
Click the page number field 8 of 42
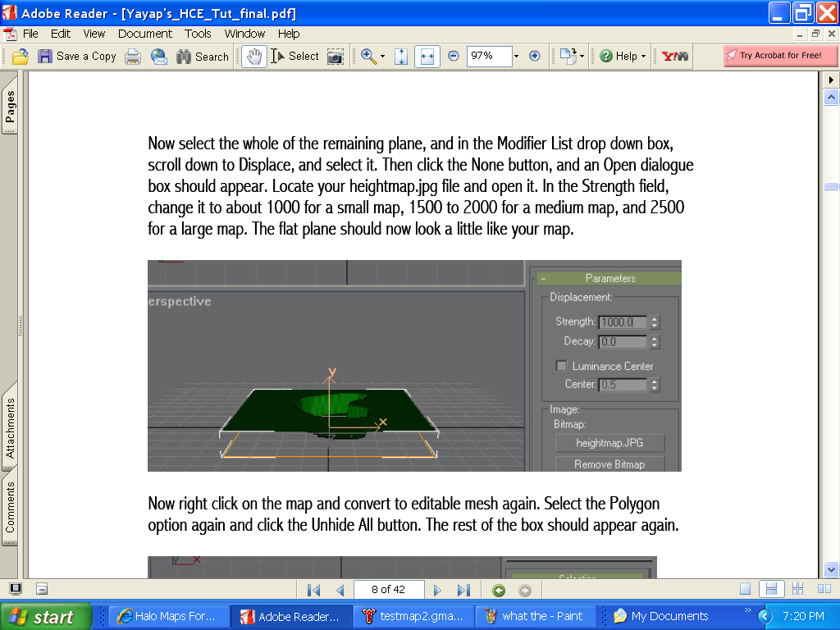coord(388,589)
